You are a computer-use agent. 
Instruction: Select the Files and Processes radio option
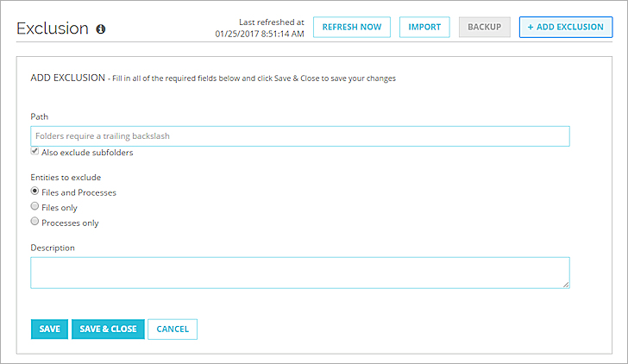(35, 191)
